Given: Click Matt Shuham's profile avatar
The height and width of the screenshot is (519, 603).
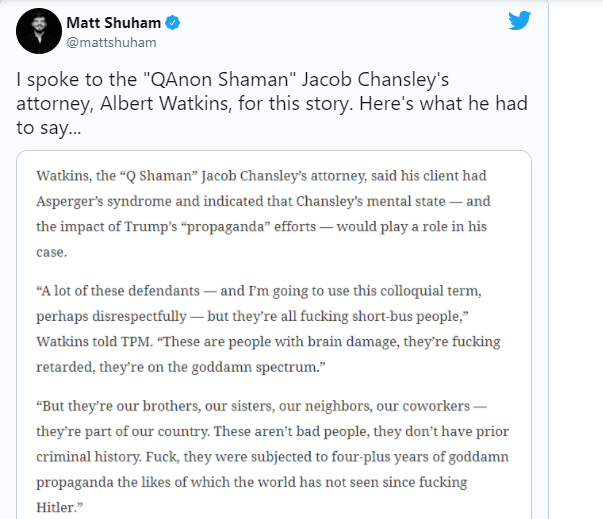Looking at the screenshot, I should [x=37, y=33].
